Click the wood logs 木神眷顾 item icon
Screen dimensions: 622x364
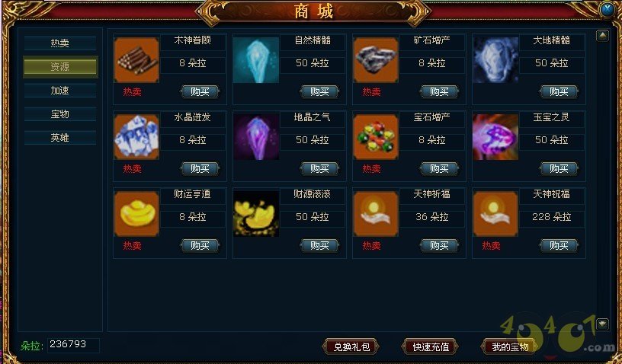136,60
